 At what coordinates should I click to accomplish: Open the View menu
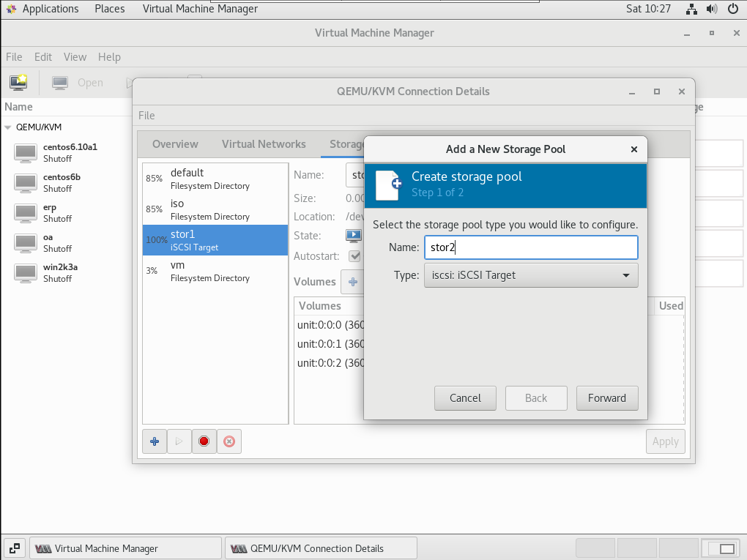pos(75,57)
